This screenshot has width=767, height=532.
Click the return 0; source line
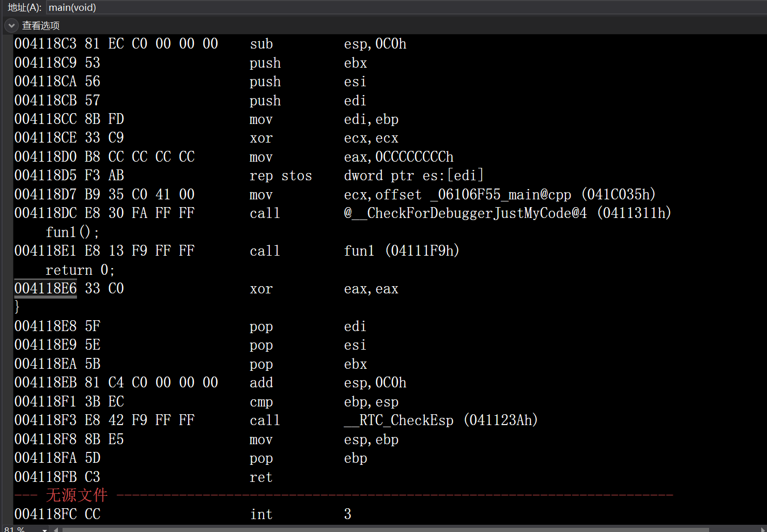point(80,270)
